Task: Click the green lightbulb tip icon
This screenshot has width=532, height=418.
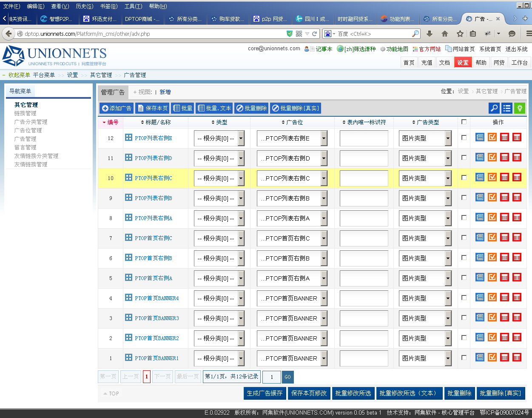Action: [519, 108]
